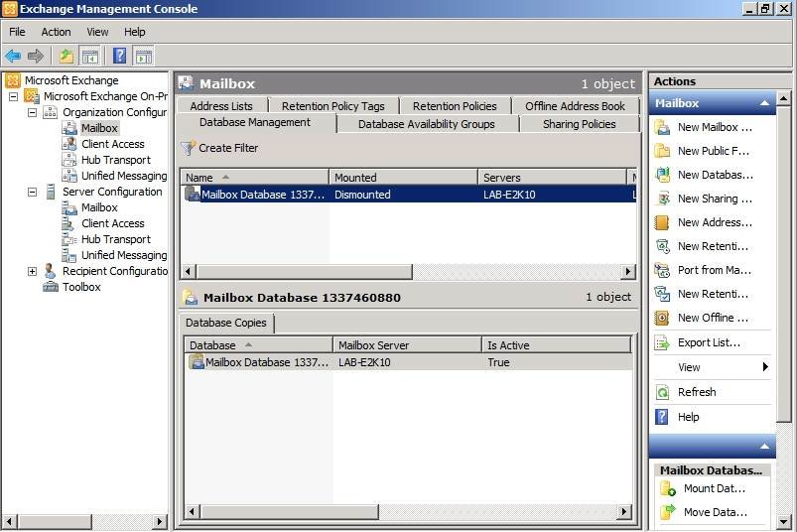Select the Microsoft Exchange root node
Screen dimensions: 797x532
tap(71, 80)
